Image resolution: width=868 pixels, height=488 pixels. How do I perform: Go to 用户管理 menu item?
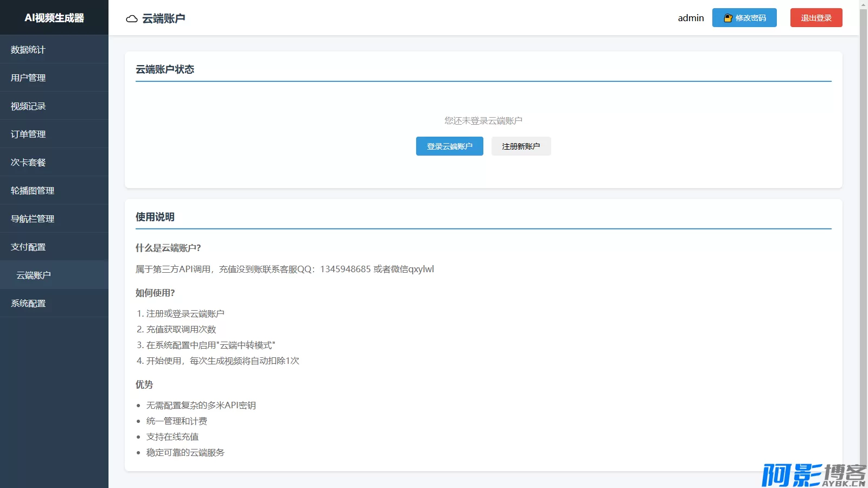click(28, 78)
